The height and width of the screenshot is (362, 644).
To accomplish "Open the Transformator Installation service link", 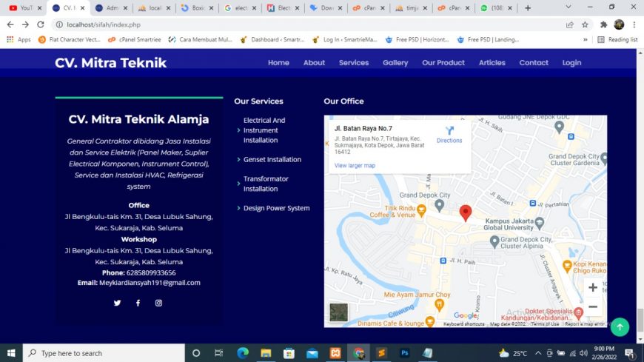I will coord(266,184).
